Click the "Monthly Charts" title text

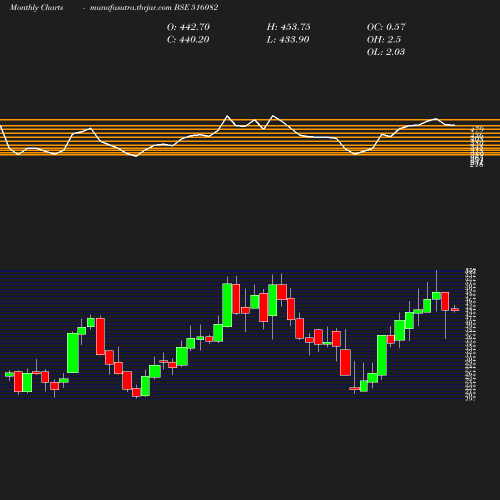tap(36, 8)
